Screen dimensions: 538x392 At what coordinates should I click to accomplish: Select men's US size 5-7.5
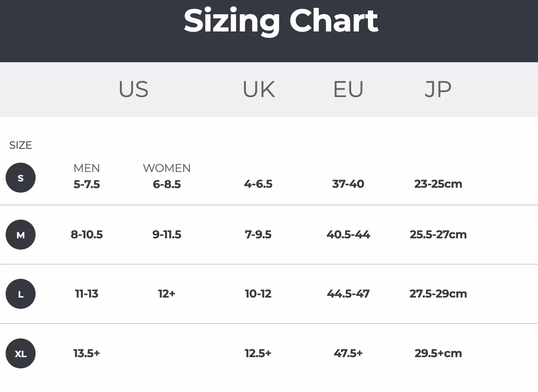pos(87,184)
